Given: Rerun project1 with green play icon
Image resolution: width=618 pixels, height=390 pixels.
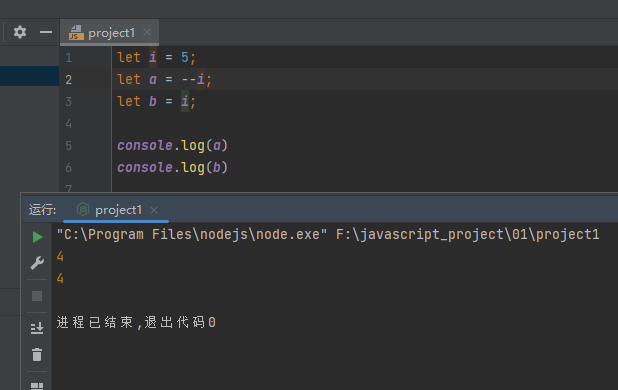Looking at the screenshot, I should 37,237.
